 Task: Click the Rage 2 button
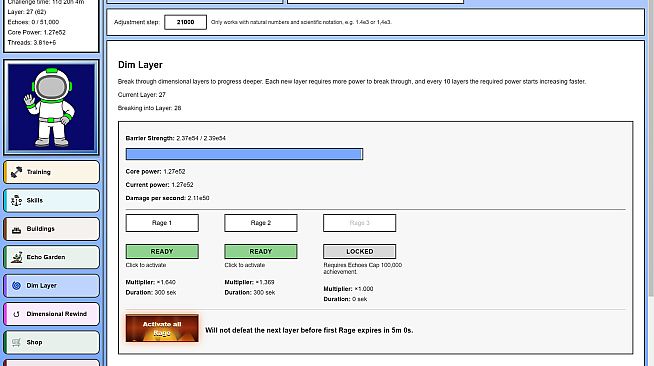click(x=261, y=223)
